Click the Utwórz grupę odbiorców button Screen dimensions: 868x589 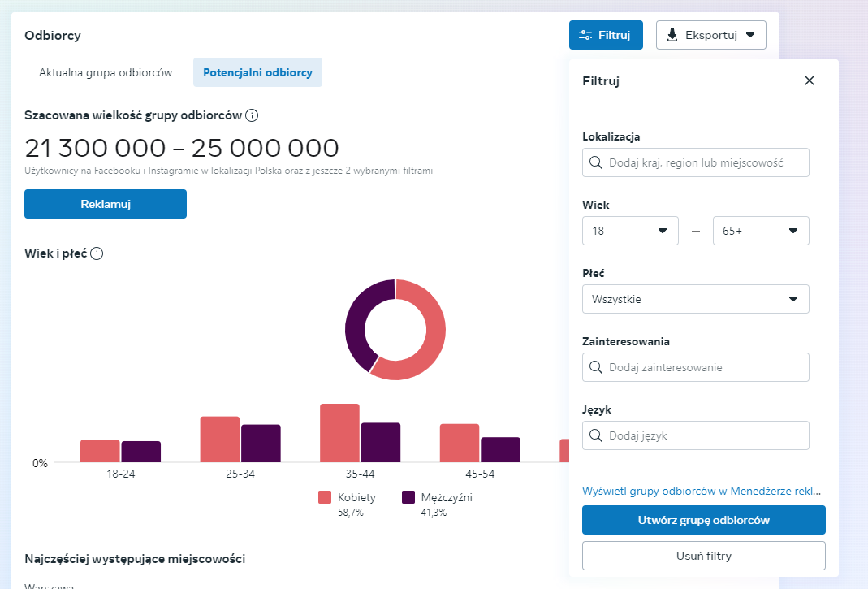pos(703,520)
